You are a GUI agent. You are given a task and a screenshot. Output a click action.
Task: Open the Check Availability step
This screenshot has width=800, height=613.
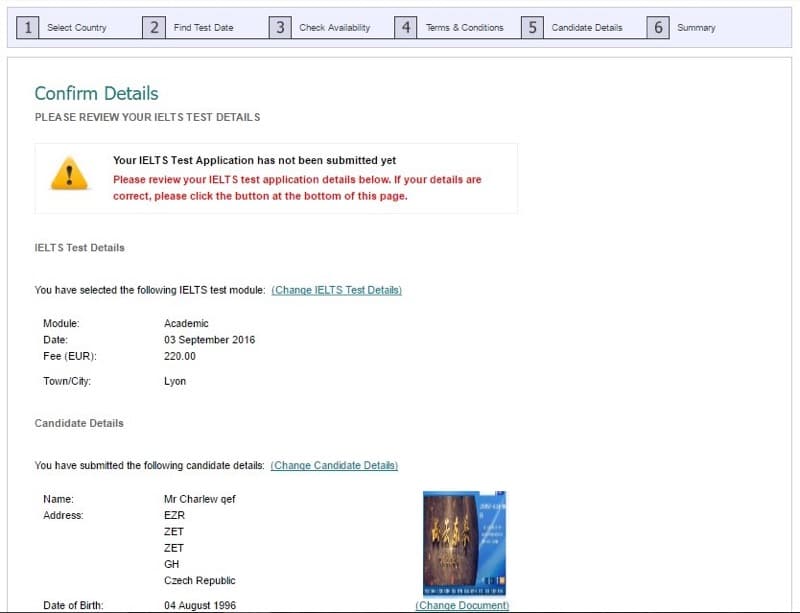334,28
